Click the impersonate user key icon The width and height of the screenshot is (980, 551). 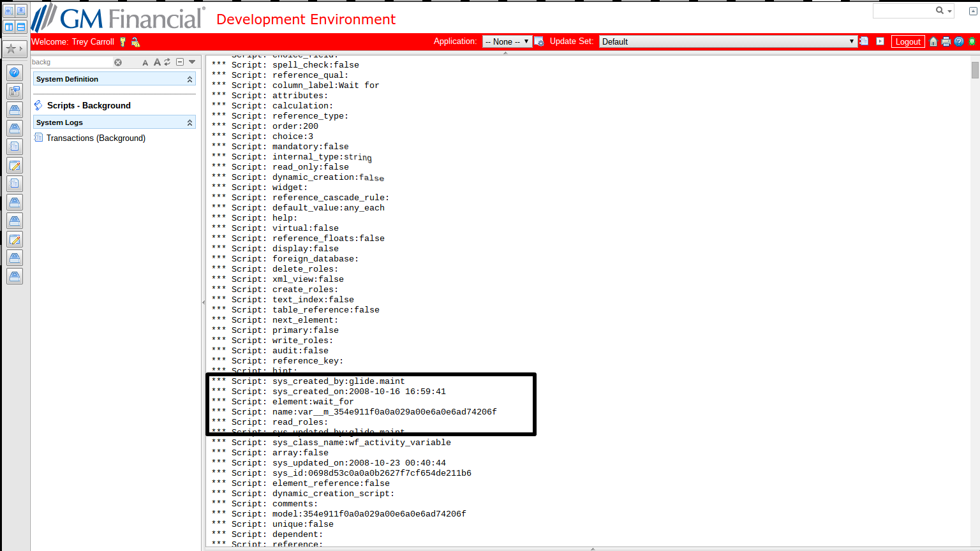click(x=123, y=42)
